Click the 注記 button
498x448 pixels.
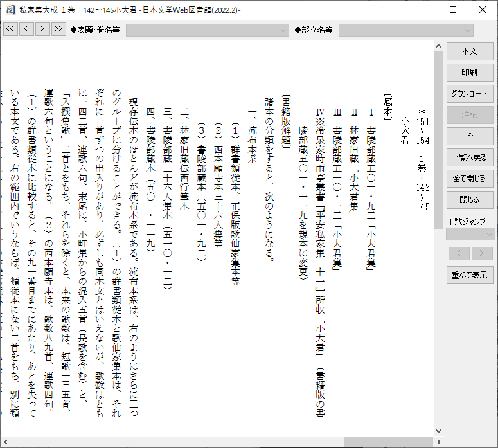coord(470,115)
